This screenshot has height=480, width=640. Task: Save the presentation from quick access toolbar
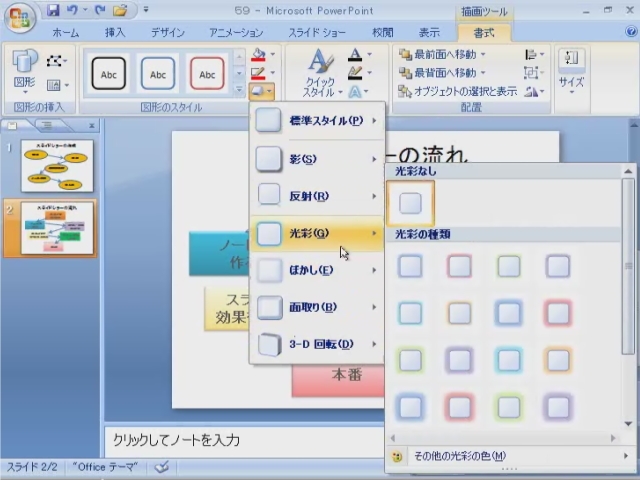(x=53, y=11)
